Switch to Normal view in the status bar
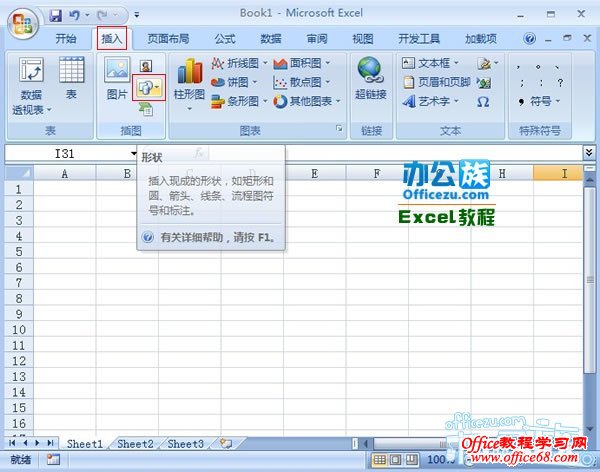600x472 pixels. [x=379, y=459]
